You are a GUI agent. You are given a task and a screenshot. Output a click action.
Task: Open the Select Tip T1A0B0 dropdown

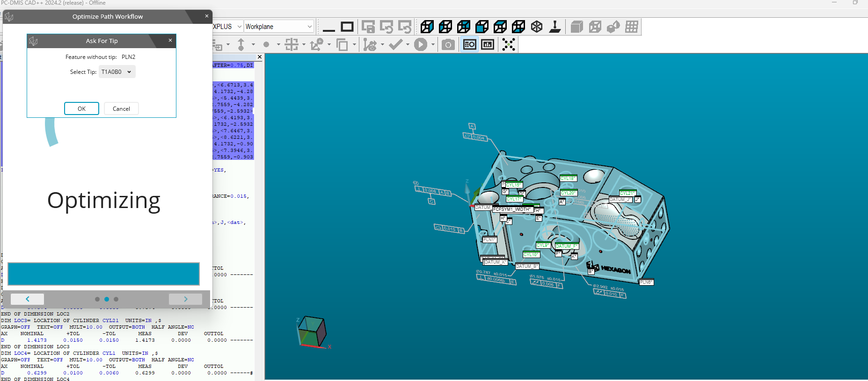[x=117, y=72]
